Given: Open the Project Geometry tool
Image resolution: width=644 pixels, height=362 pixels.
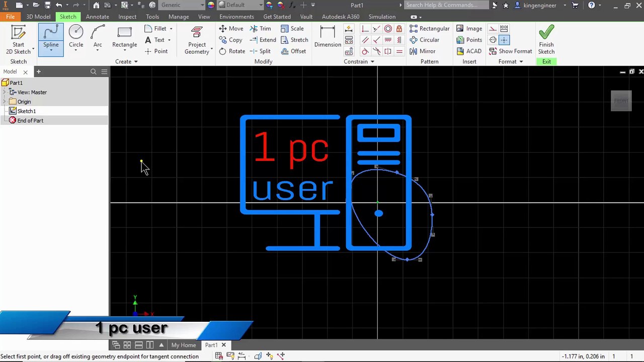Looking at the screenshot, I should (197, 40).
